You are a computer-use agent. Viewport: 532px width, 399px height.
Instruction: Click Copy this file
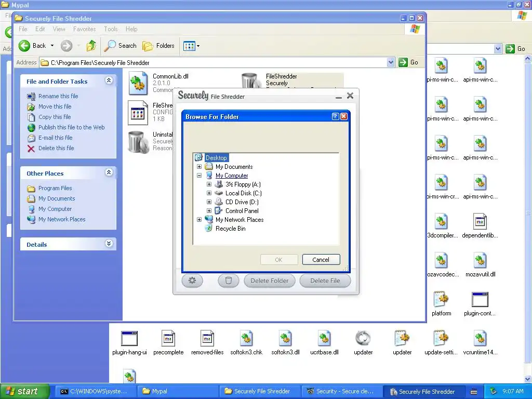(x=54, y=117)
